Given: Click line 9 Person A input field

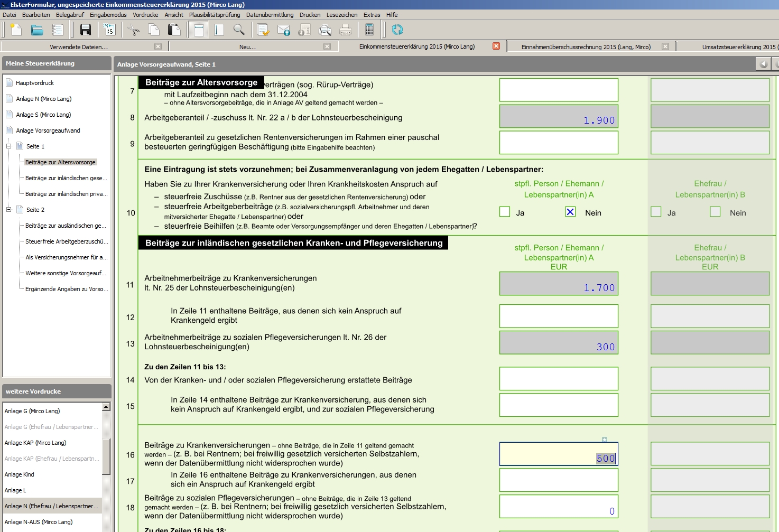Looking at the screenshot, I should click(559, 143).
